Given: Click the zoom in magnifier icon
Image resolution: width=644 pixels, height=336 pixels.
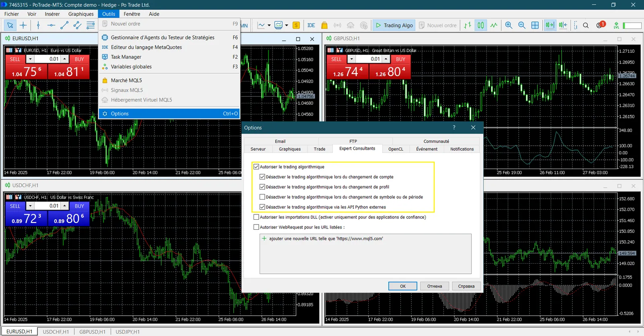Looking at the screenshot, I should [509, 25].
